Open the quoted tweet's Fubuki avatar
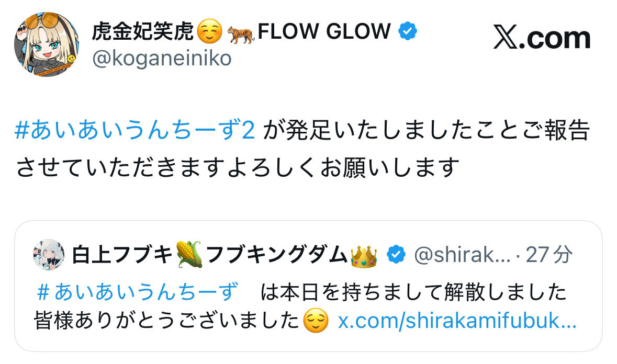This screenshot has height=364, width=617. pos(49,255)
